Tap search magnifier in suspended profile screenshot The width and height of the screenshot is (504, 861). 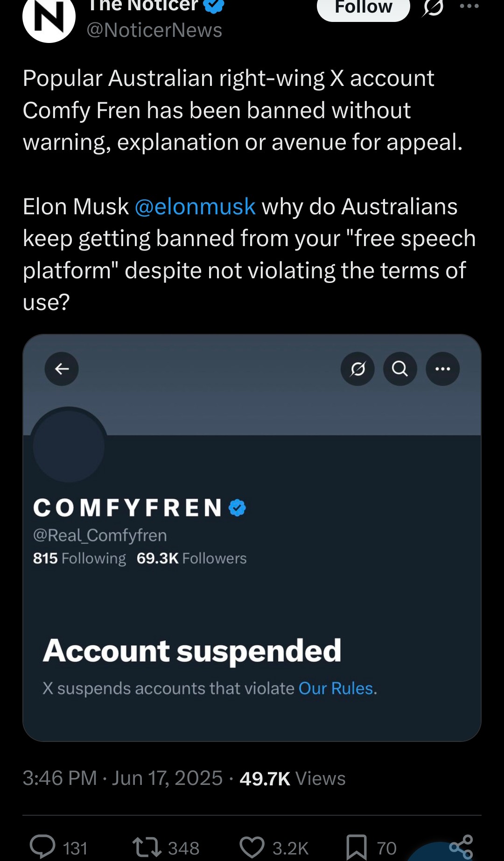(x=400, y=369)
